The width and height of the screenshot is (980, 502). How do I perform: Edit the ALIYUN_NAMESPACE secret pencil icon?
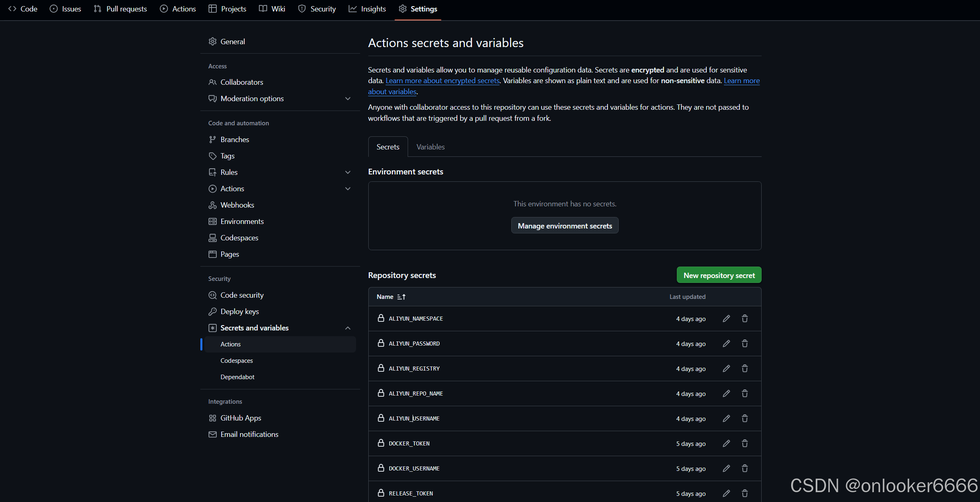[726, 319]
